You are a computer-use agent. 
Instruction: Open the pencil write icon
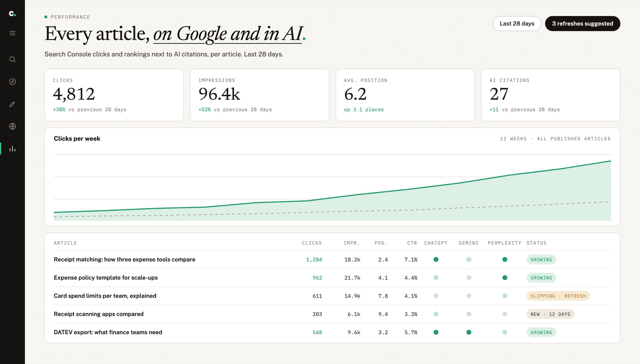pos(12,104)
